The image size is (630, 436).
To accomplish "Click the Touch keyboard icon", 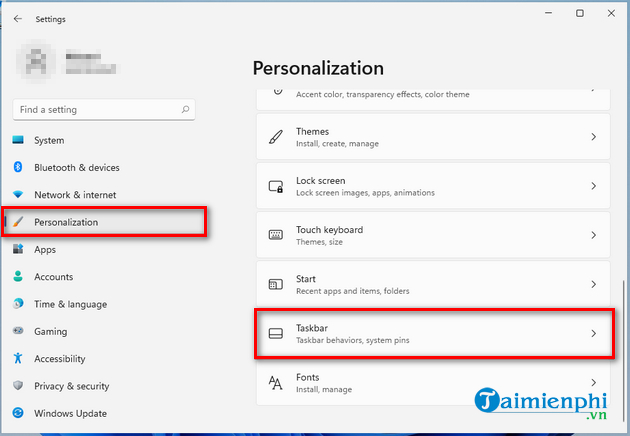I will click(x=276, y=235).
